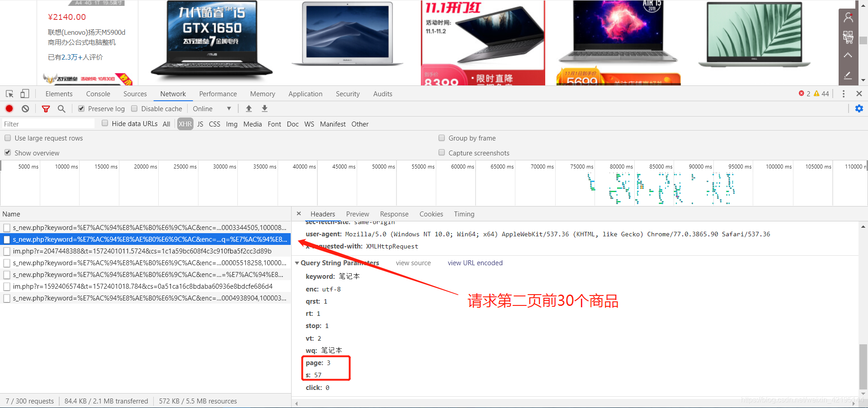868x408 pixels.
Task: Check Hide data URLs
Action: point(105,123)
